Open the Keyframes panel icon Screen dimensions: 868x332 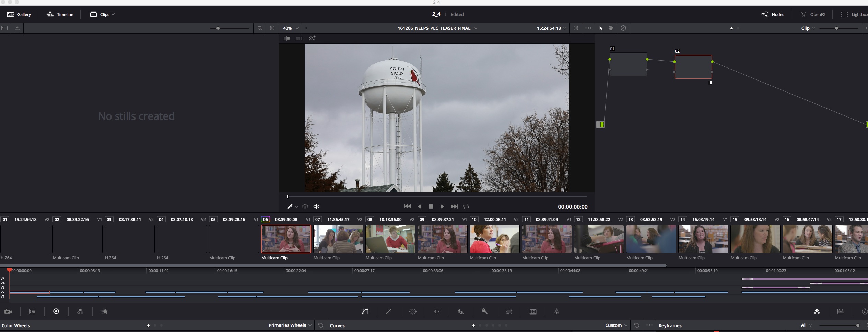tap(817, 311)
